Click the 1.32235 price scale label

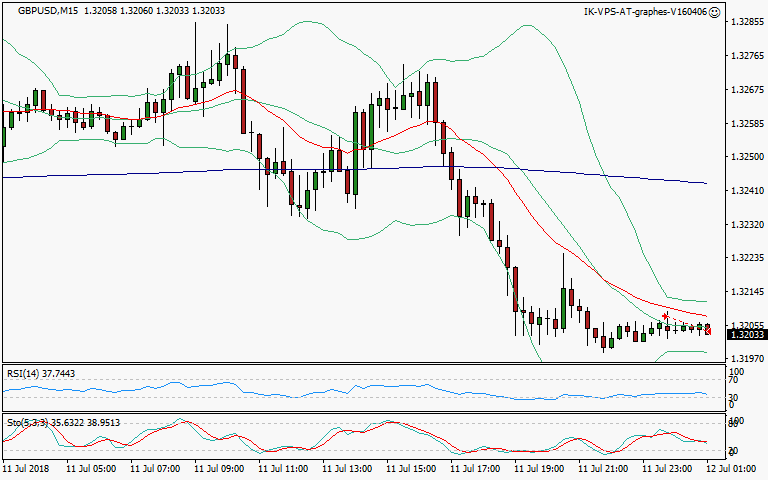coord(747,258)
